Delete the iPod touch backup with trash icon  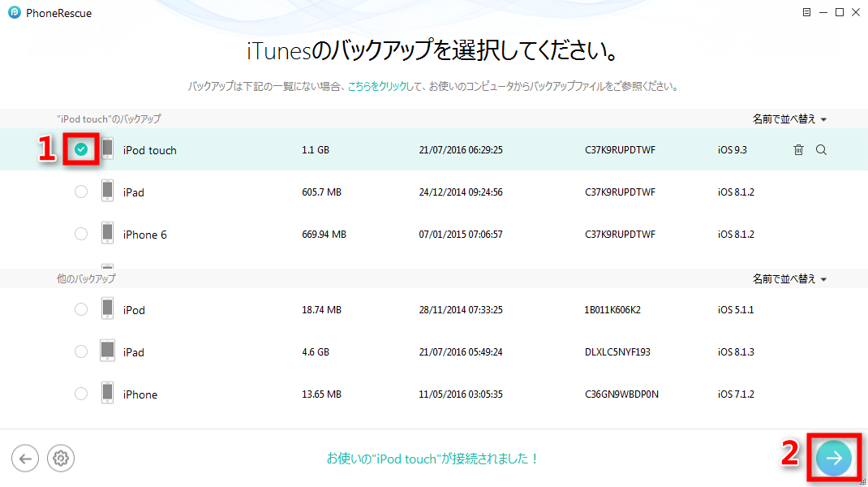pyautogui.click(x=798, y=149)
